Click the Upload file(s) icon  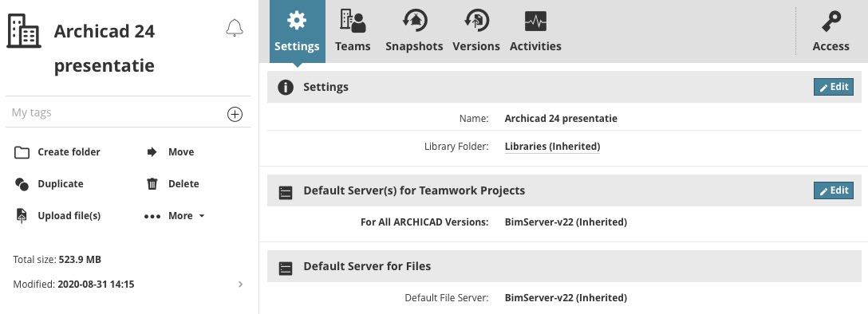[22, 216]
